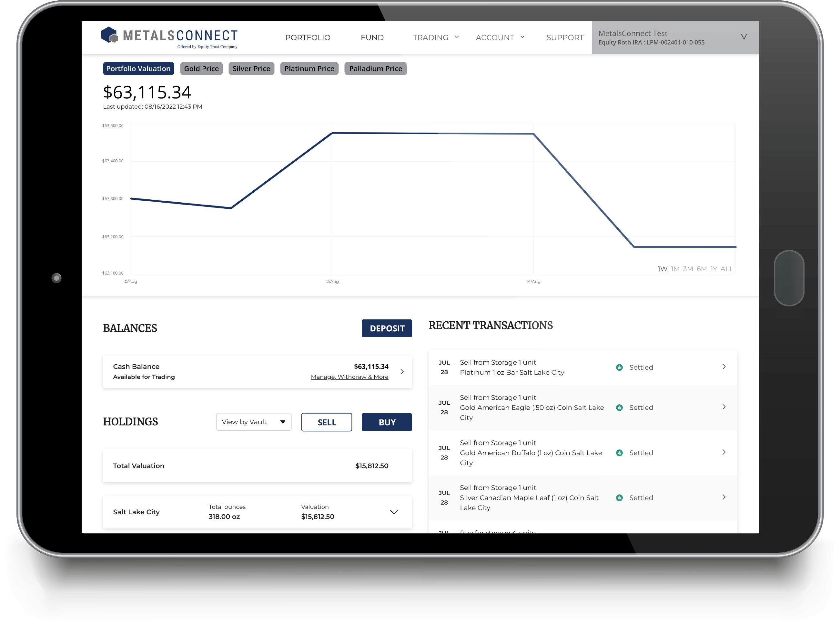Image resolution: width=840 pixels, height=623 pixels.
Task: Click the Recent Transactions heading
Action: [491, 326]
